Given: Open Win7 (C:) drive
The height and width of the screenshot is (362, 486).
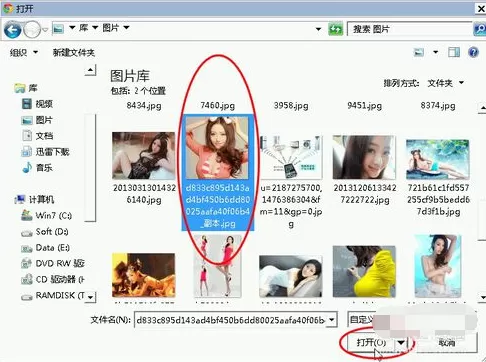Looking at the screenshot, I should (46, 215).
